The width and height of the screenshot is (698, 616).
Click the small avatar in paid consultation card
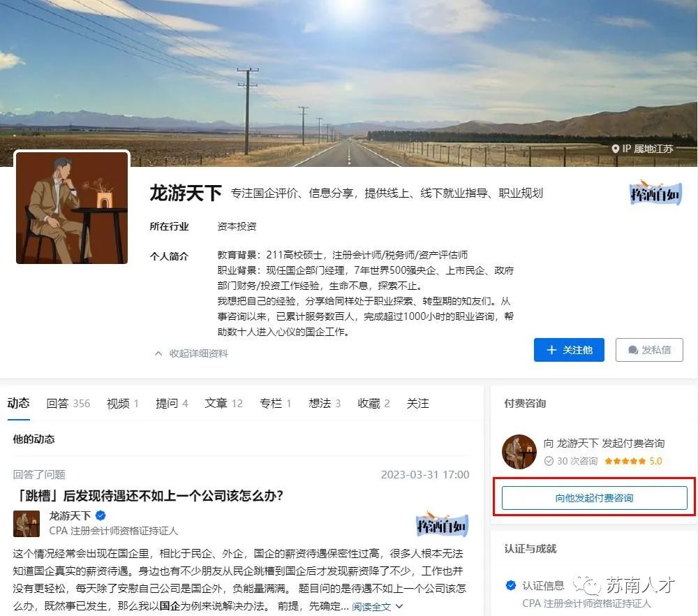pos(519,452)
